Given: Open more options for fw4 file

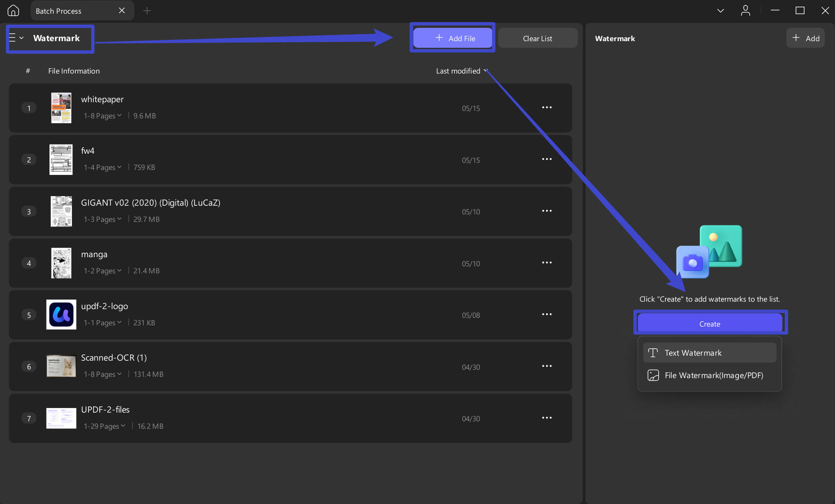Looking at the screenshot, I should click(x=547, y=160).
